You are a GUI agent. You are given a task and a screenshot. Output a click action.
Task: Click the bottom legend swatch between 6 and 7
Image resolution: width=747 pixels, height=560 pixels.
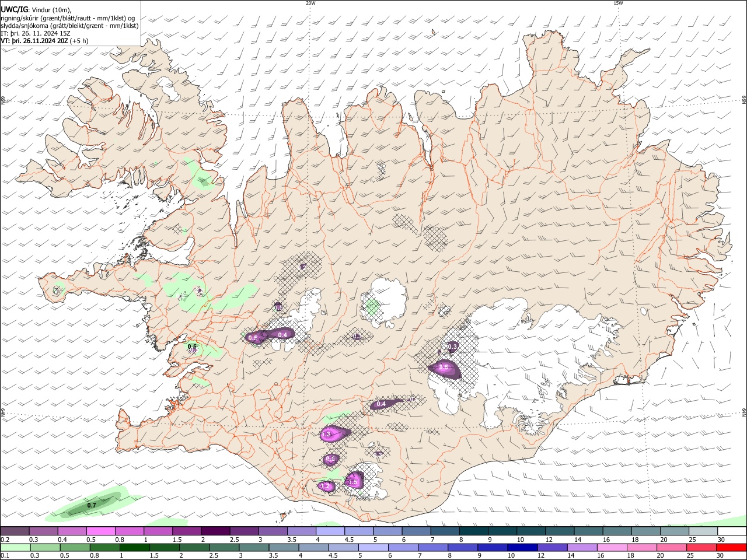(x=402, y=548)
